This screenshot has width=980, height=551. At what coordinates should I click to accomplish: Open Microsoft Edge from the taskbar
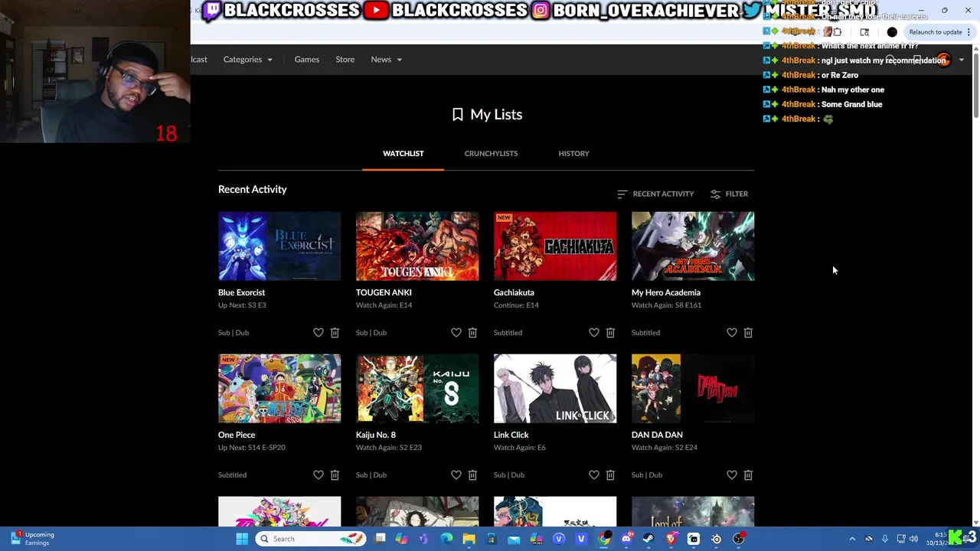click(x=446, y=539)
